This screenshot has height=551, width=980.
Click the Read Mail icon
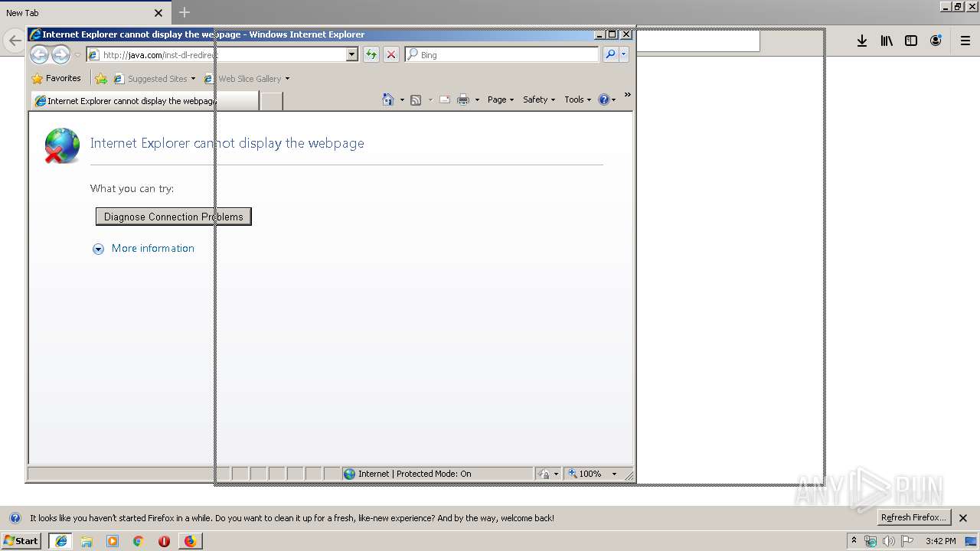click(445, 99)
